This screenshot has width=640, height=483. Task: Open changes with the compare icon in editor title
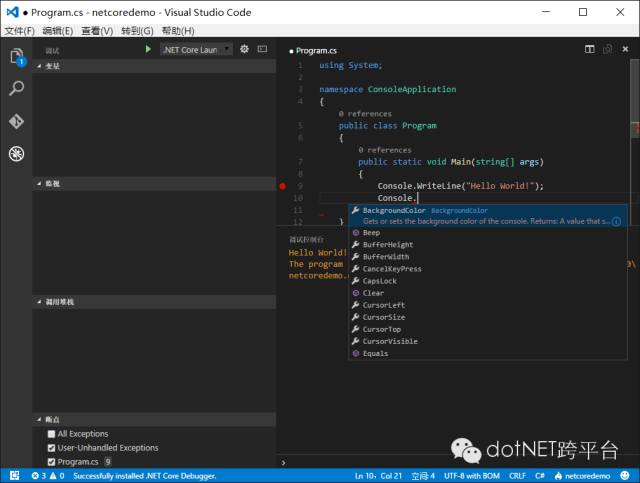coord(607,49)
